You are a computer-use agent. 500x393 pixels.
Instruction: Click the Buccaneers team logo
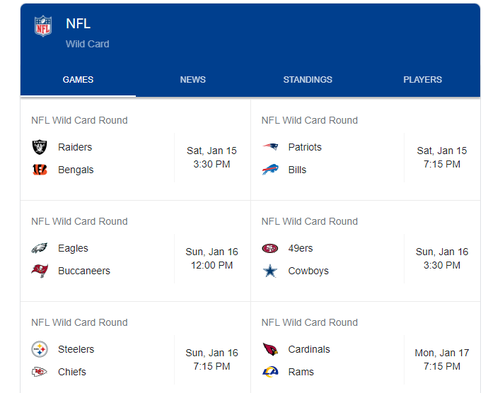pos(39,270)
